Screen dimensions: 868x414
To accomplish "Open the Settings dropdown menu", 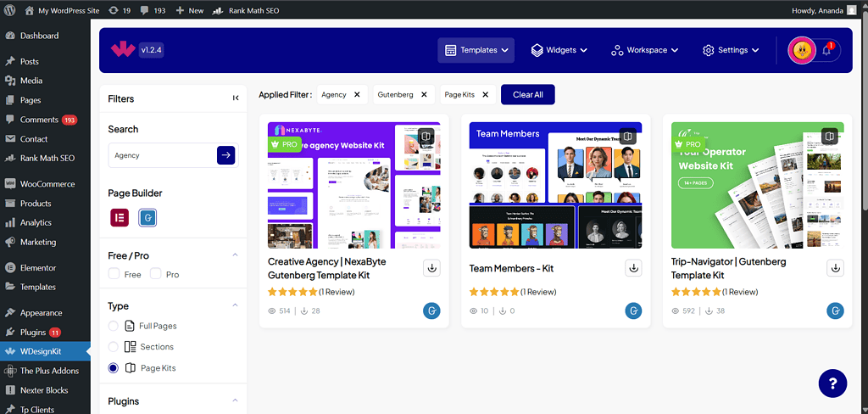I will [x=731, y=50].
